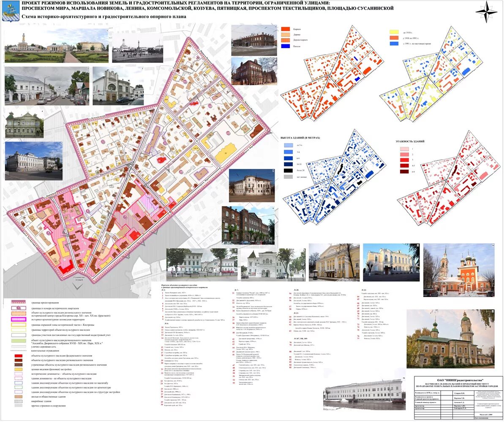Open the white Art Nouveau building photo
Viewport: 504px width, 422px height.
coord(118,86)
